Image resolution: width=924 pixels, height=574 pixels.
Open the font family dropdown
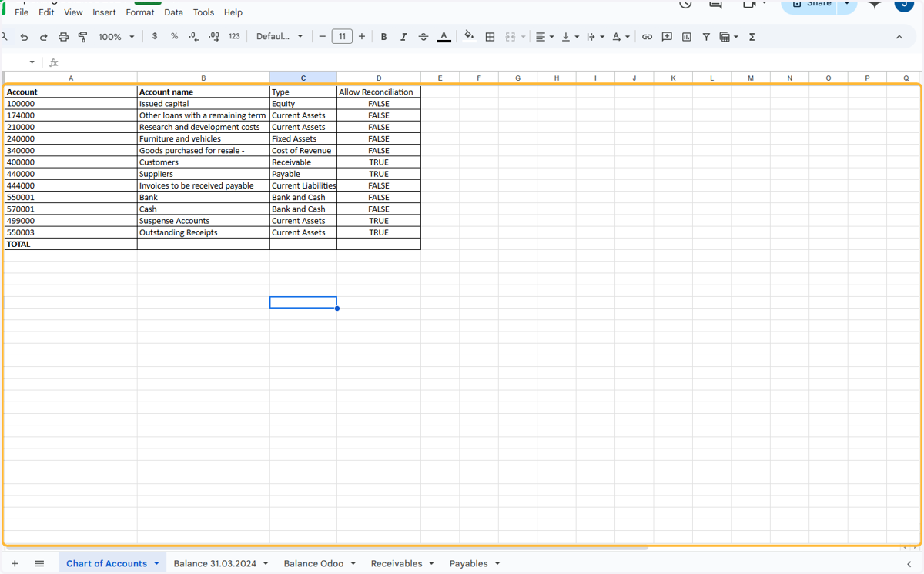point(280,36)
